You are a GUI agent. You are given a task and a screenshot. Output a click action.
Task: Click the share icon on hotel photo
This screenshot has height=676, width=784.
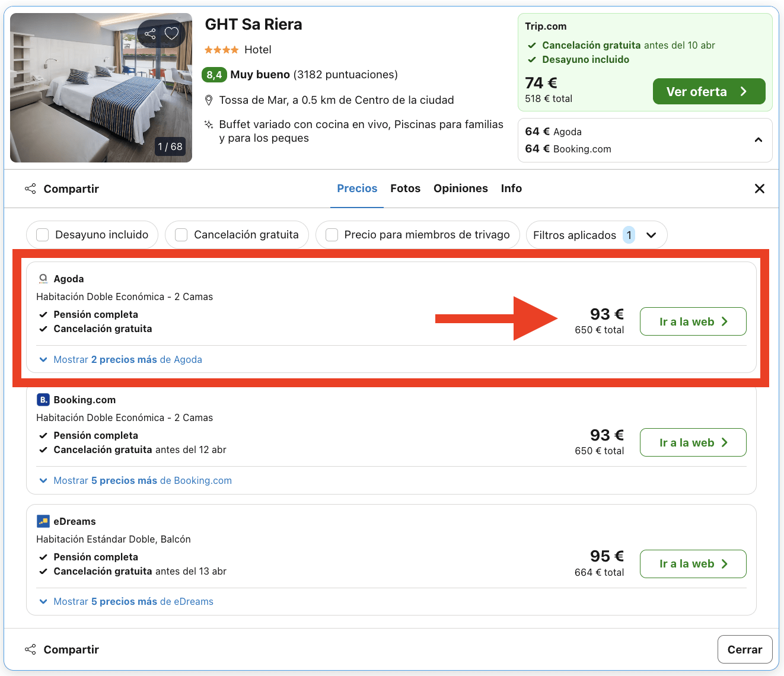click(150, 34)
